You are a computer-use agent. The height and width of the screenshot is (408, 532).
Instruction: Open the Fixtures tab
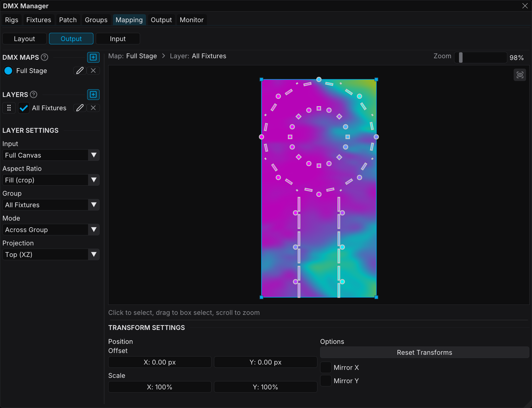point(39,20)
